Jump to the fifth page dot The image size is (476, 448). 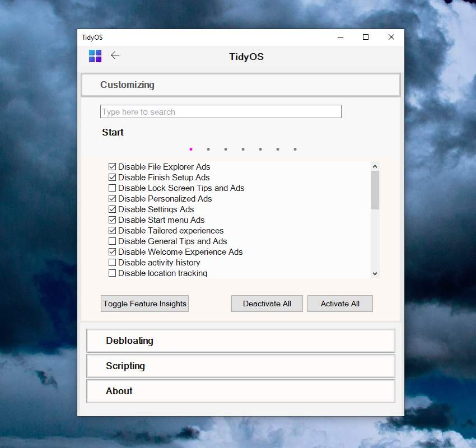[260, 149]
